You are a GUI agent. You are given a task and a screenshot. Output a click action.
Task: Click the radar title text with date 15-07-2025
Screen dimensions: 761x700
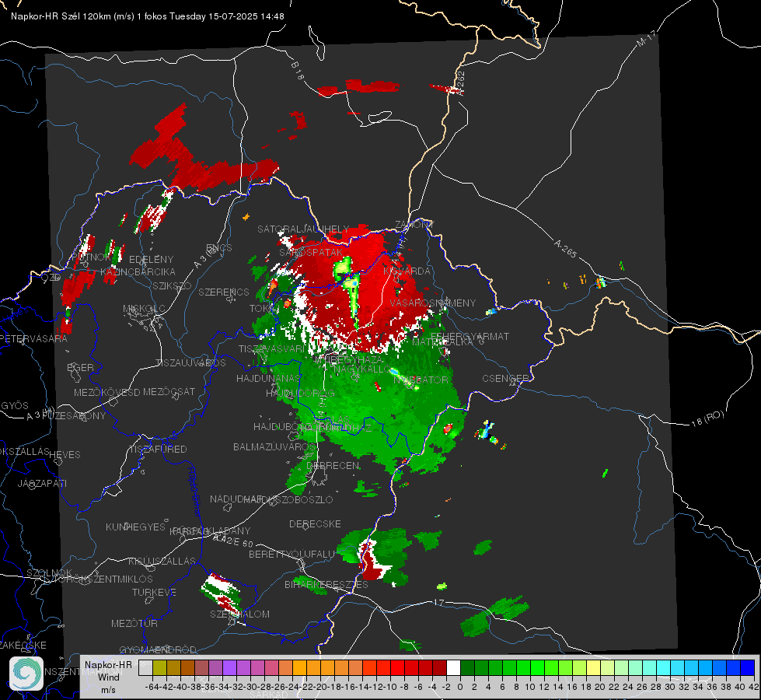(x=148, y=16)
